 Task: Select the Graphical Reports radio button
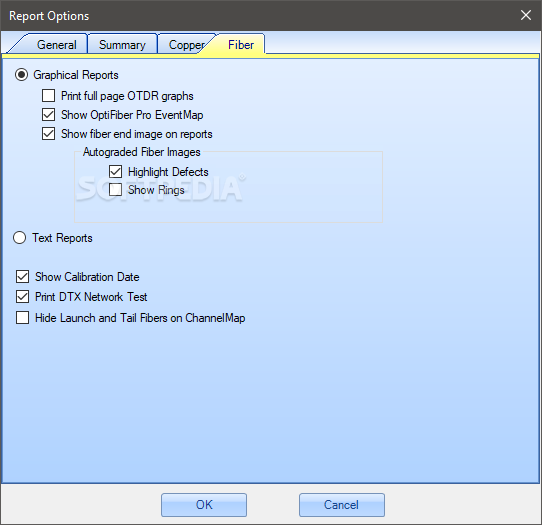pos(21,75)
